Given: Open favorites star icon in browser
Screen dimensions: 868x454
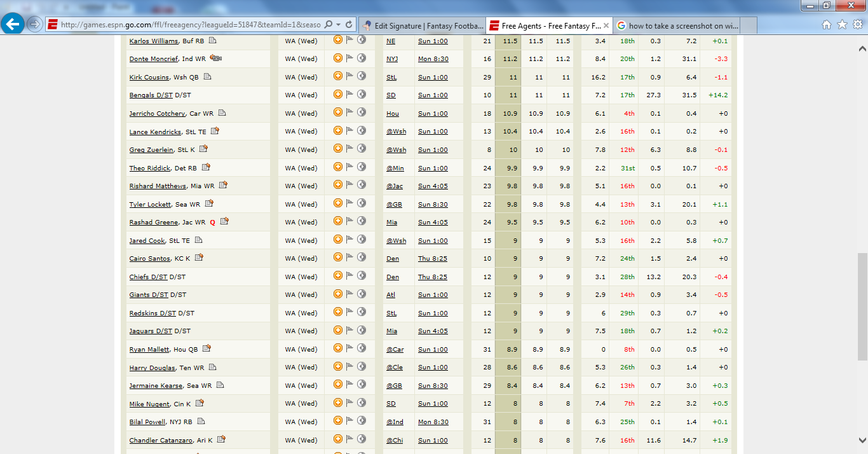Looking at the screenshot, I should [x=842, y=25].
